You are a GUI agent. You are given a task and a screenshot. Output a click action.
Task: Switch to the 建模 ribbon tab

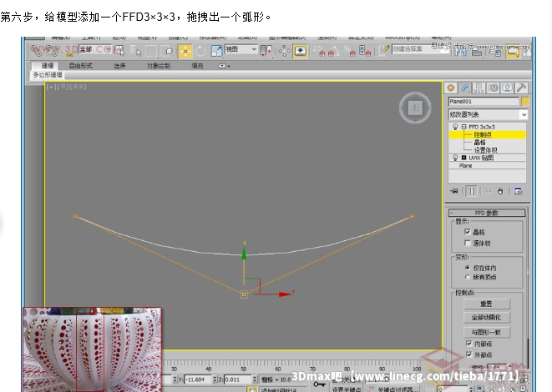[x=48, y=65]
